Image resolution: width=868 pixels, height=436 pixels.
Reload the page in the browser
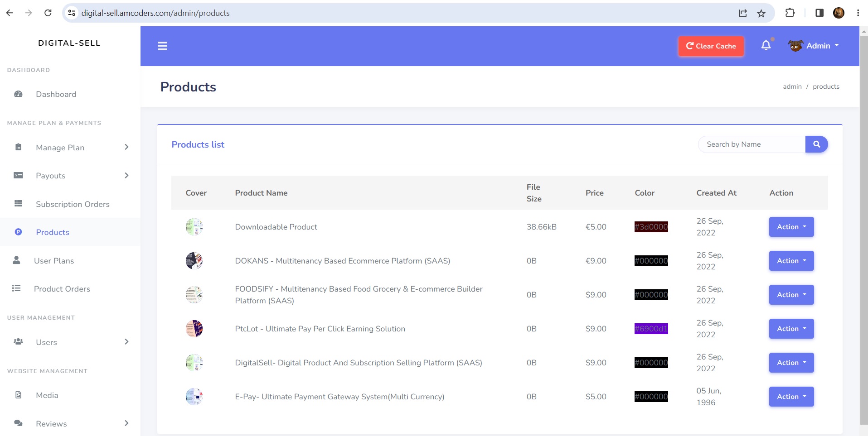[48, 13]
